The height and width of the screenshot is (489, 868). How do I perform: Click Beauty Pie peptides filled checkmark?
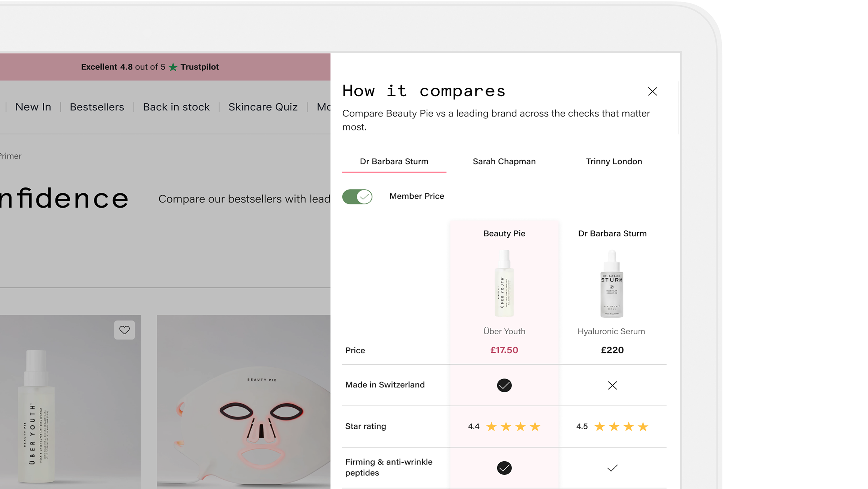point(504,468)
